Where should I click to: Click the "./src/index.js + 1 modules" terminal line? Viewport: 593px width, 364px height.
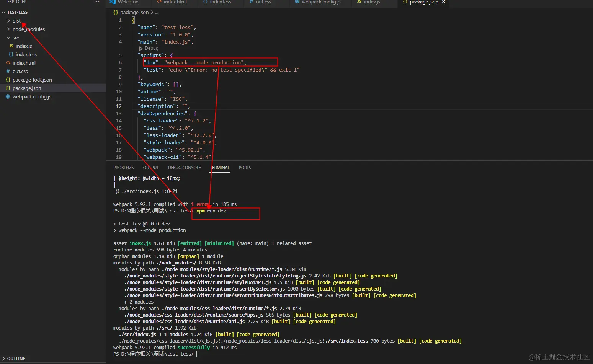[x=199, y=335]
